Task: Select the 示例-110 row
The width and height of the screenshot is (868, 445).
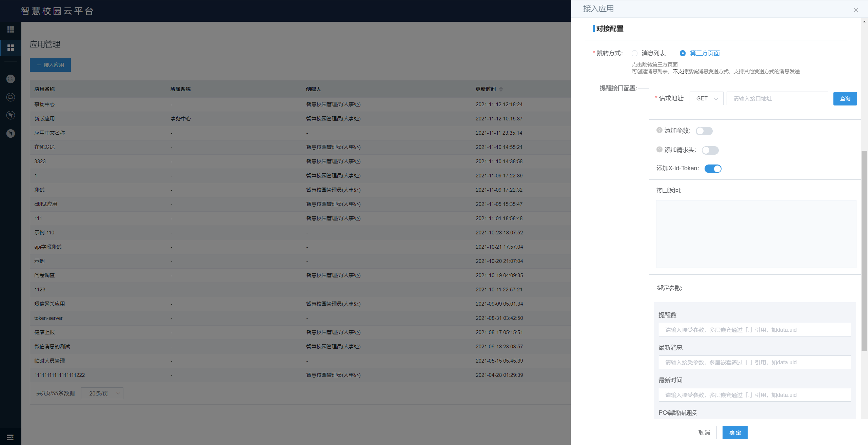Action: coord(300,233)
